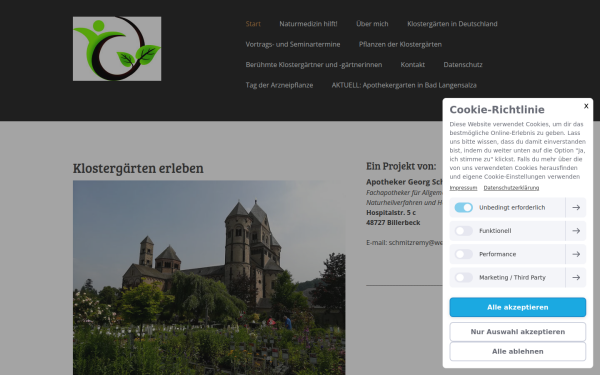Enable the Funktionell cookie switch
Screen dimensions: 600x375
coord(463,231)
